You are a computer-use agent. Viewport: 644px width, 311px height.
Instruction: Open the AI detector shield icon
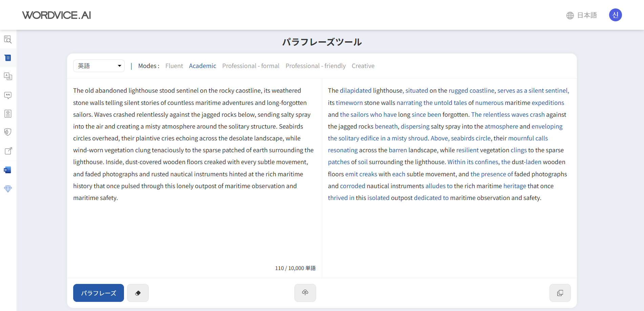coord(7,132)
